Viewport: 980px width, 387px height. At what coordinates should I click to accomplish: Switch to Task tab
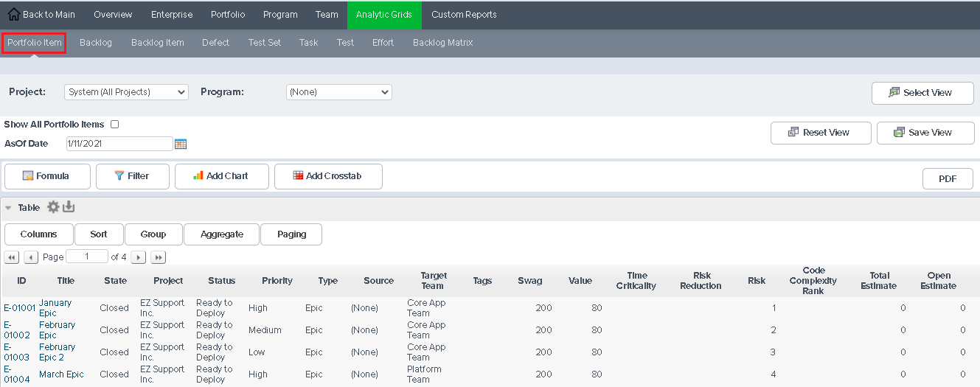click(x=309, y=43)
